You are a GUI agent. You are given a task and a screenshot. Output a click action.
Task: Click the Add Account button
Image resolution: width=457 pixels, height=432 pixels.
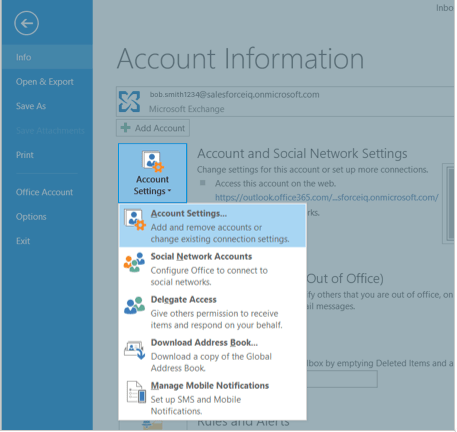pos(153,128)
